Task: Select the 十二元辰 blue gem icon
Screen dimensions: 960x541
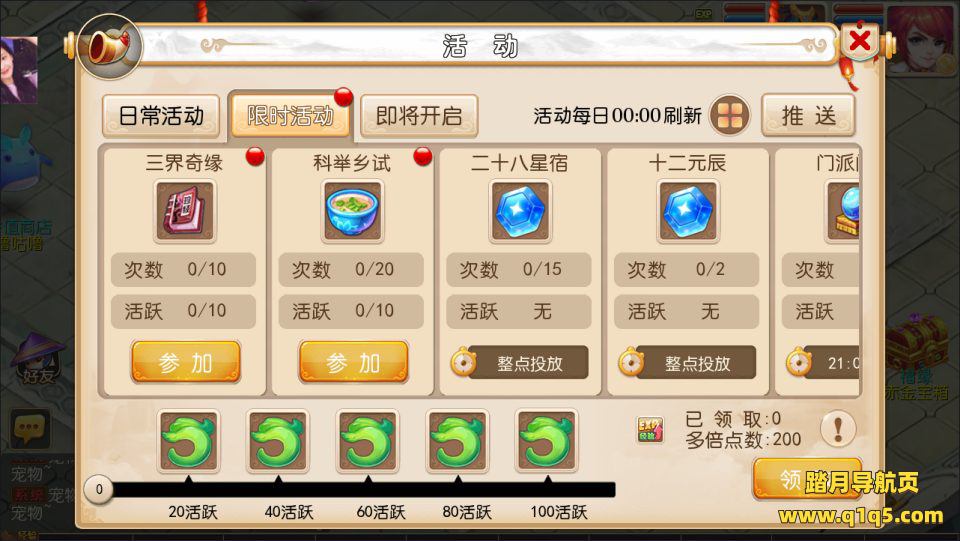Action: tap(688, 211)
